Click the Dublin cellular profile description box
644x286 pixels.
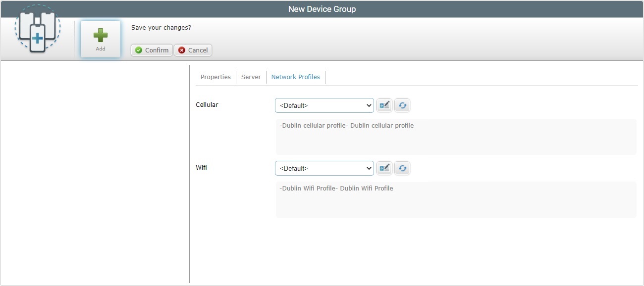click(x=456, y=136)
